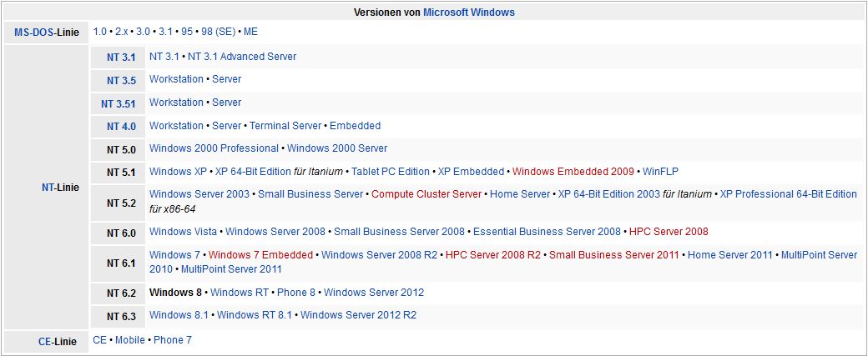Viewport: 868px width, 356px height.
Task: Open the Phone 7 link in CE-Linie row
Action: point(173,340)
